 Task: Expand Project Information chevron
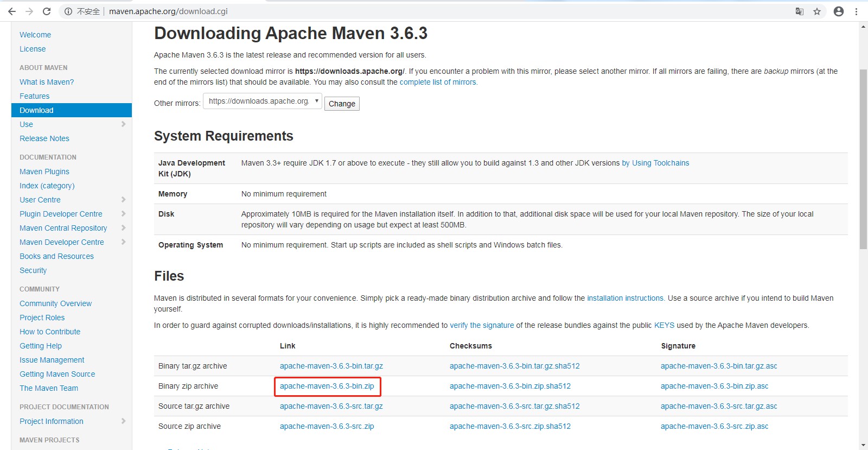pyautogui.click(x=124, y=421)
